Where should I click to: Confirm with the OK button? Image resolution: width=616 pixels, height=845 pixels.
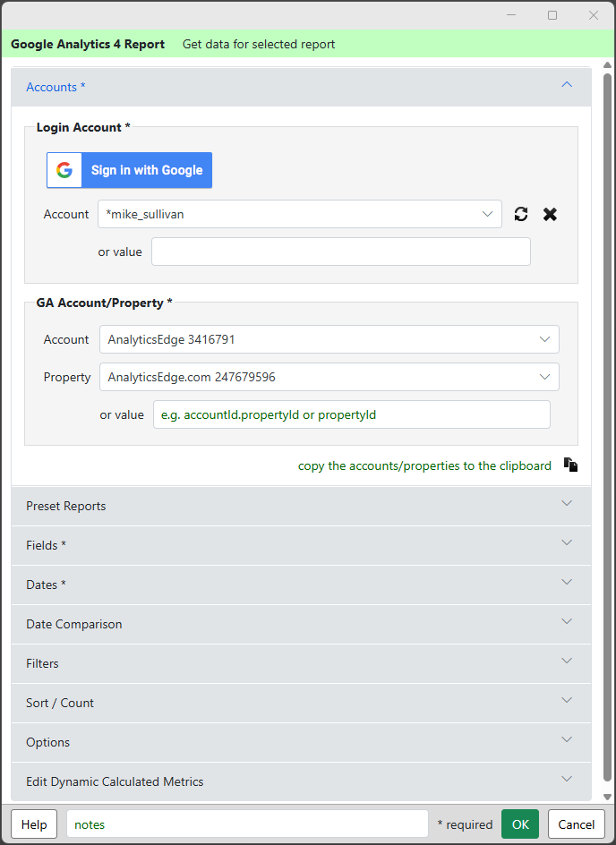pos(520,824)
